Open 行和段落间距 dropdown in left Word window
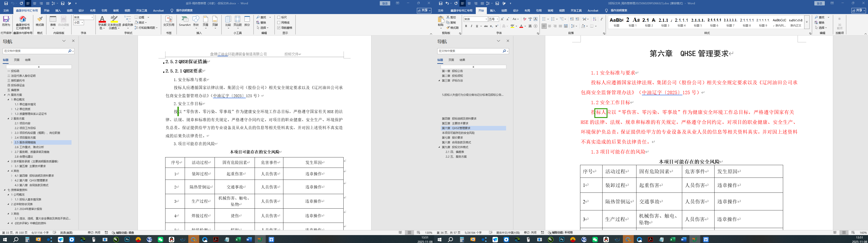The height and width of the screenshot is (243, 868). (157, 28)
